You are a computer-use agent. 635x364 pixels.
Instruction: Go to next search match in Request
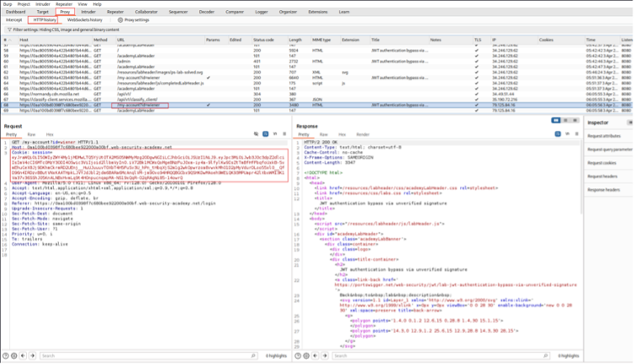pos(33,356)
